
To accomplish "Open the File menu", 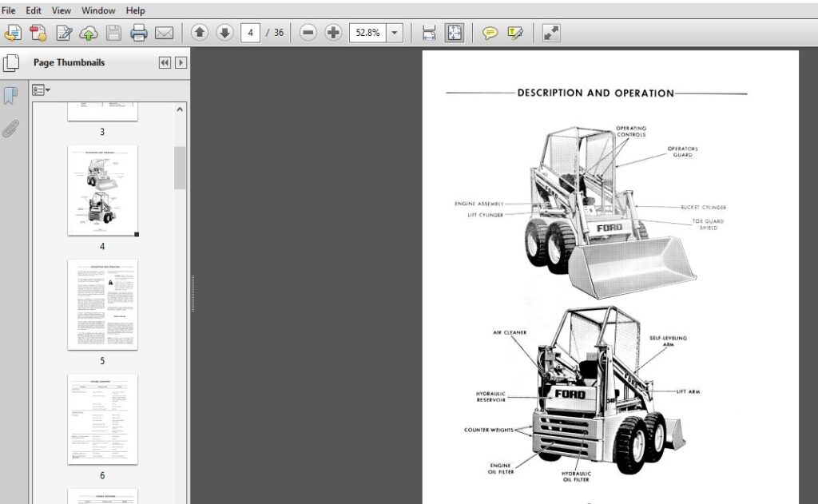I will (8, 10).
